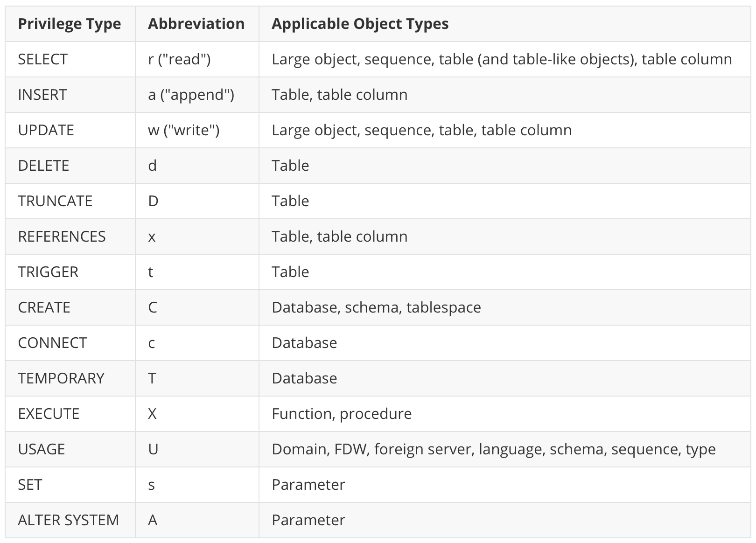Click the r ("read") abbreviation cell
This screenshot has height=543, width=756.
point(179,59)
